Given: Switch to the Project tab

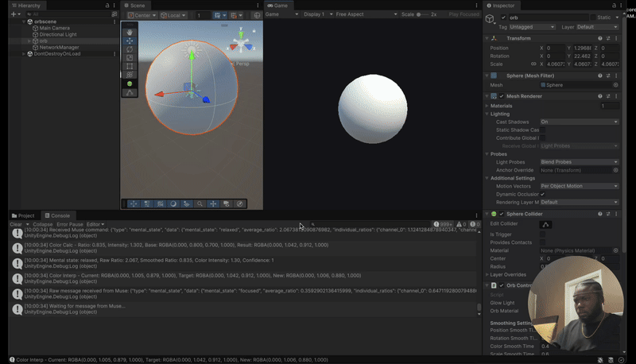Looking at the screenshot, I should [x=25, y=215].
